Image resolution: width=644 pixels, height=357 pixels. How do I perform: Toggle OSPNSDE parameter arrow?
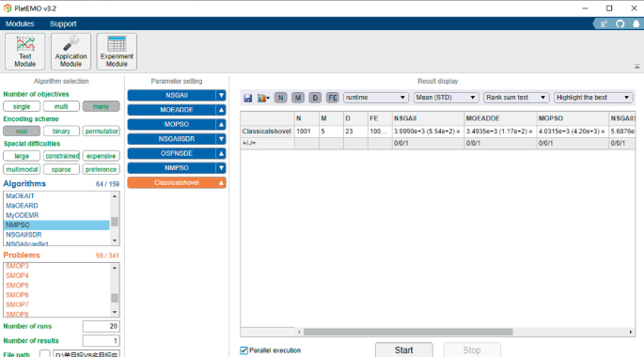(x=221, y=153)
